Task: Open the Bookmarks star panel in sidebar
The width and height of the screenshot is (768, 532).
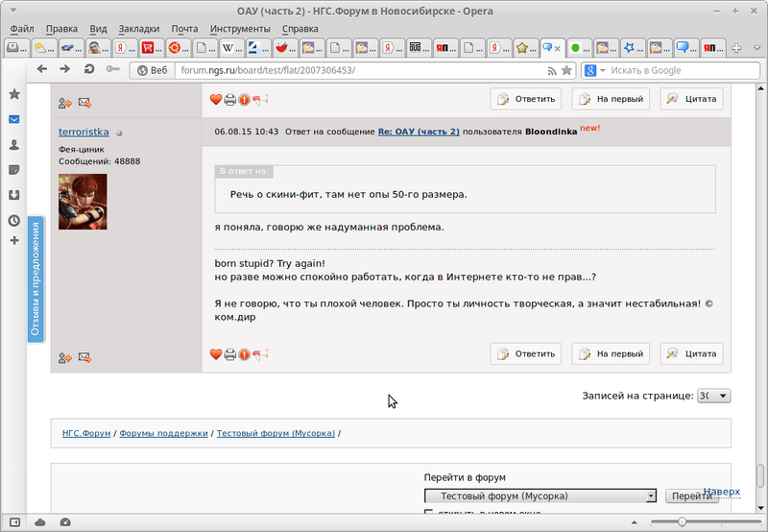Action: (13, 94)
